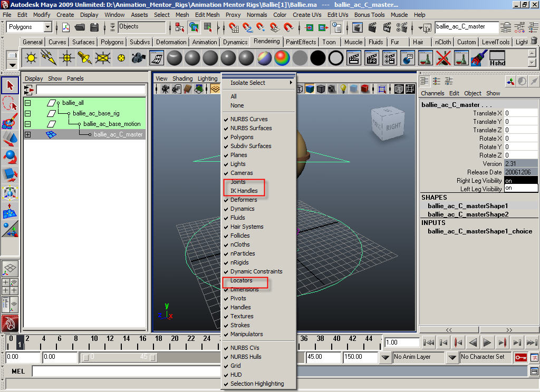Click the MEL script editor icon
540x392 pixels.
coord(534,371)
